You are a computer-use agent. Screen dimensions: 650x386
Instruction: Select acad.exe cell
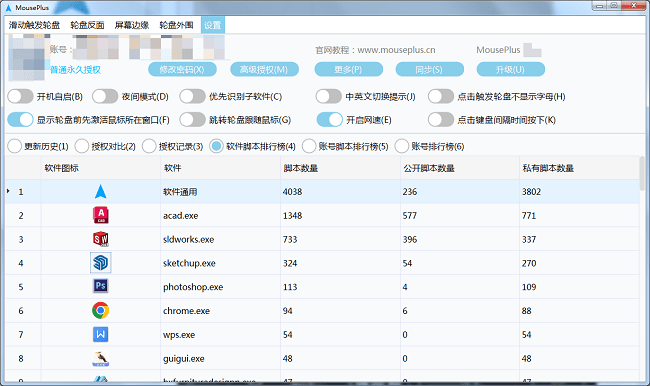(x=221, y=216)
